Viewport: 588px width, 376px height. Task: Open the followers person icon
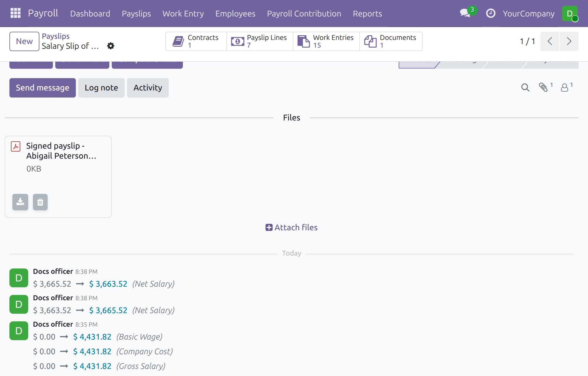click(567, 87)
